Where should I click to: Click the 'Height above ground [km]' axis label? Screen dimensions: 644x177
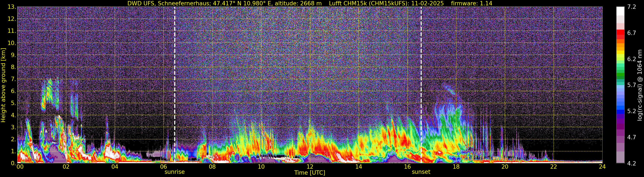3,85
